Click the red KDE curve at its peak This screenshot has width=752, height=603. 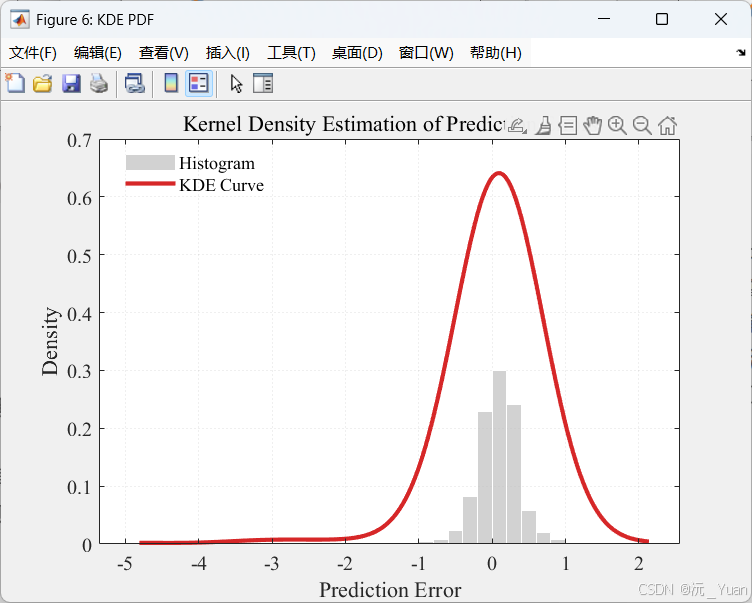point(499,173)
